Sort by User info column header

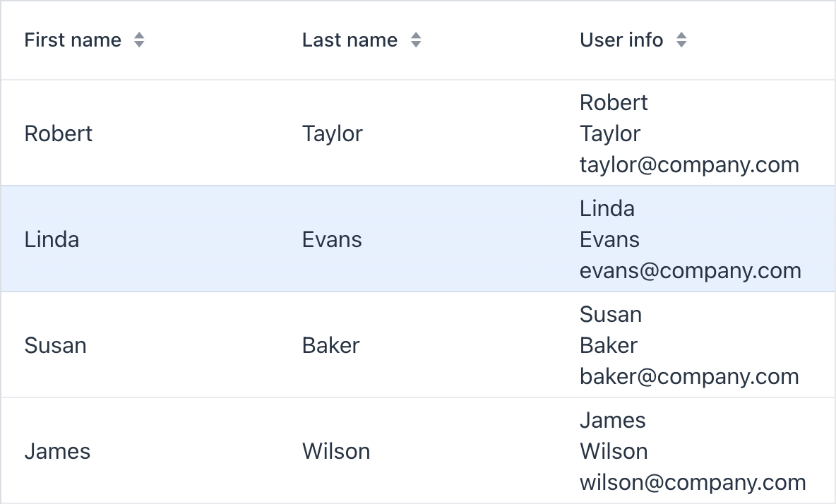621,40
